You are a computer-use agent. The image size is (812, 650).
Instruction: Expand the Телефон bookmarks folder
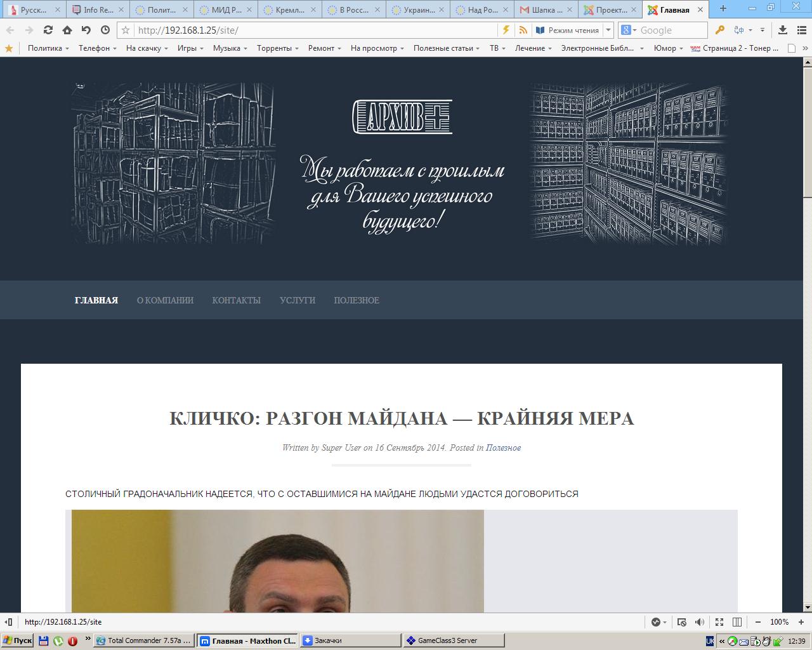click(98, 48)
